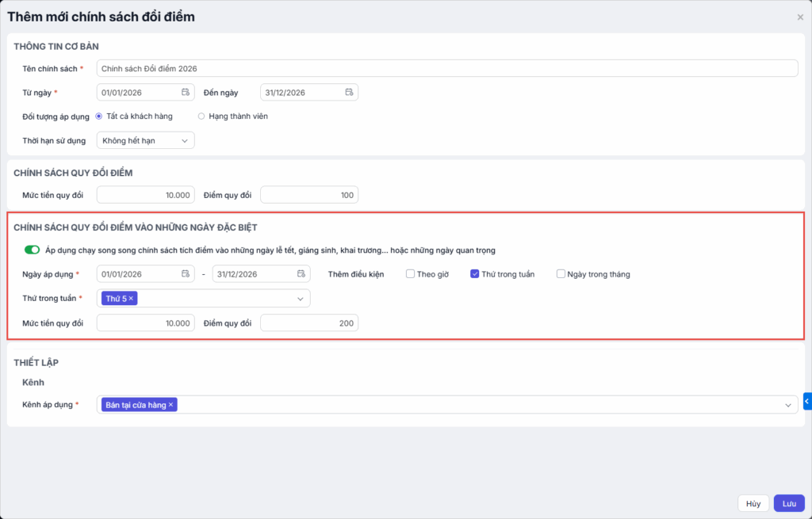The width and height of the screenshot is (812, 519).
Task: Click the Hủy button
Action: coord(753,503)
